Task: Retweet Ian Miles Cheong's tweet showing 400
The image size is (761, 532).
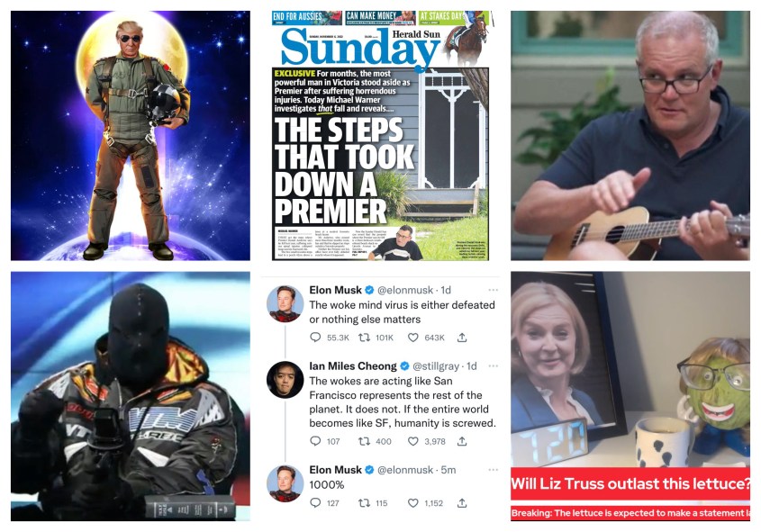Action: [364, 441]
